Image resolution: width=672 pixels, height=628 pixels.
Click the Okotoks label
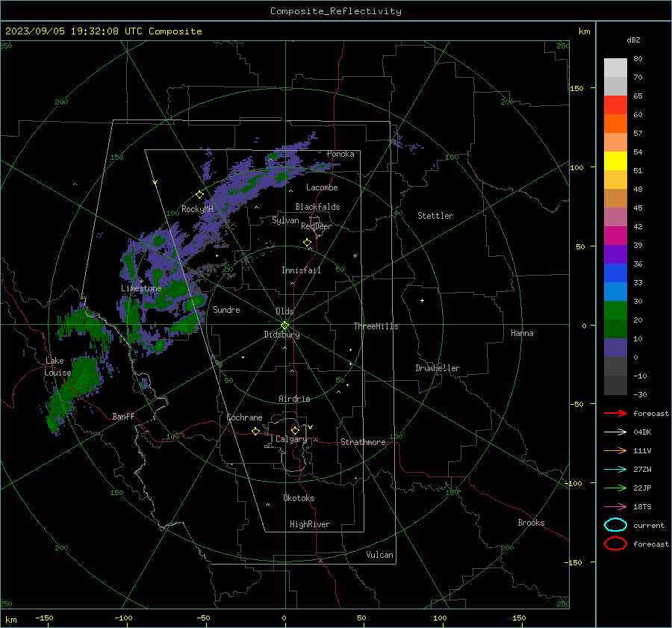[299, 498]
